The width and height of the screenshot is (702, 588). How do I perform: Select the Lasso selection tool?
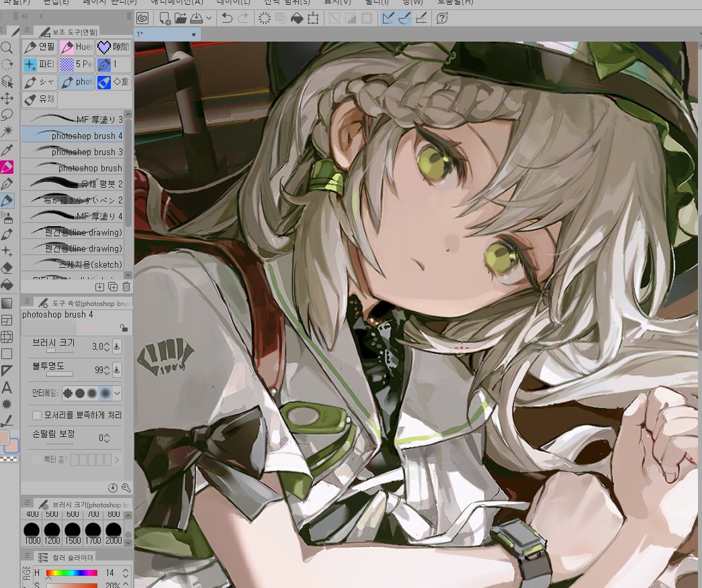coord(7,115)
